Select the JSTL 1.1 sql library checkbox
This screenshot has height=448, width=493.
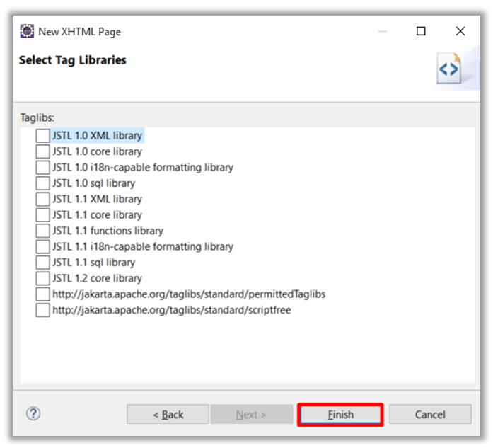[43, 263]
